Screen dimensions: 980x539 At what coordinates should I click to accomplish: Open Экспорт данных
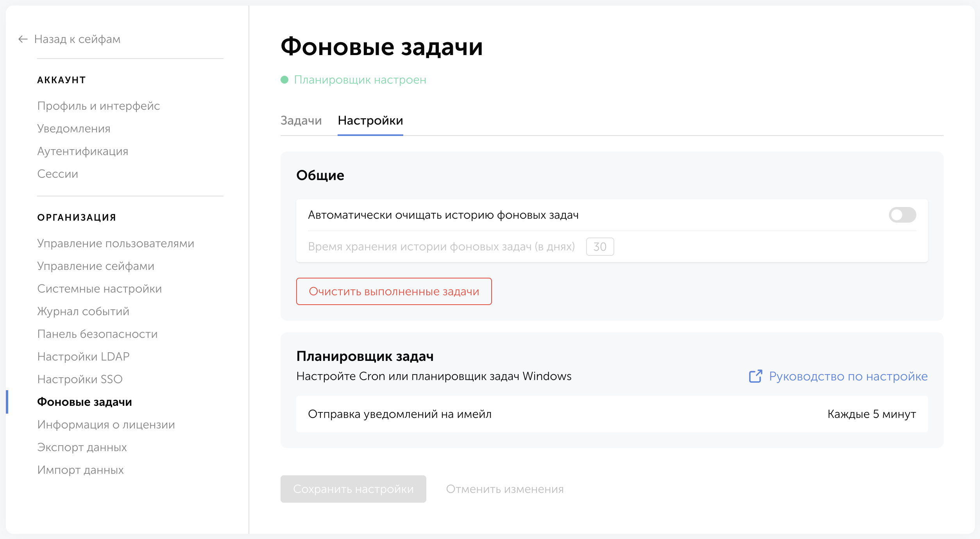82,447
